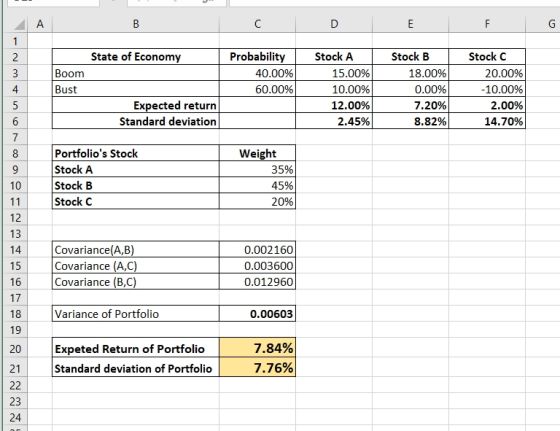This screenshot has height=431, width=560.
Task: Select the covariance value 0.002160
Action: click(258, 250)
